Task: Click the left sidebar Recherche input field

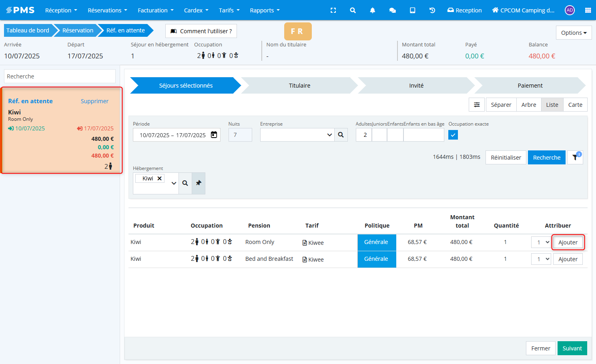Action: click(60, 76)
